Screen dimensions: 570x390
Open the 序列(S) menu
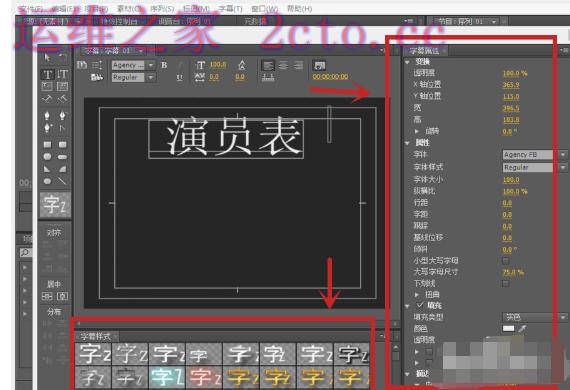click(162, 8)
